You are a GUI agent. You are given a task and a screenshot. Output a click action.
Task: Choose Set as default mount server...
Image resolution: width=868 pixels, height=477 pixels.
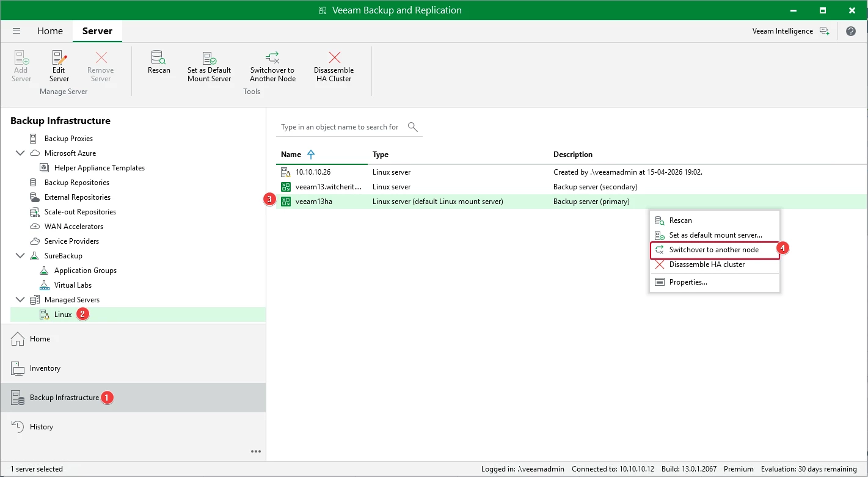coord(715,235)
